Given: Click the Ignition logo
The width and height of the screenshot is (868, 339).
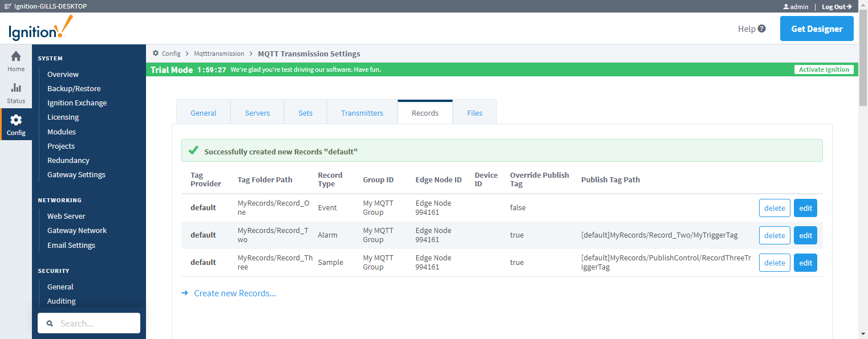Looking at the screenshot, I should [41, 28].
